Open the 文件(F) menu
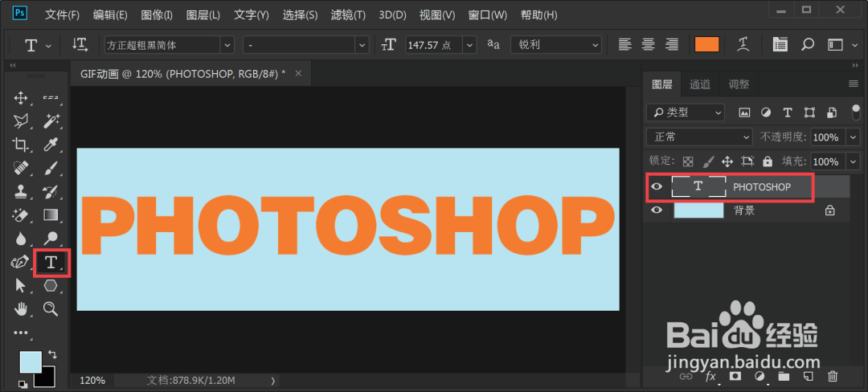Viewport: 868px width, 392px height. 63,15
